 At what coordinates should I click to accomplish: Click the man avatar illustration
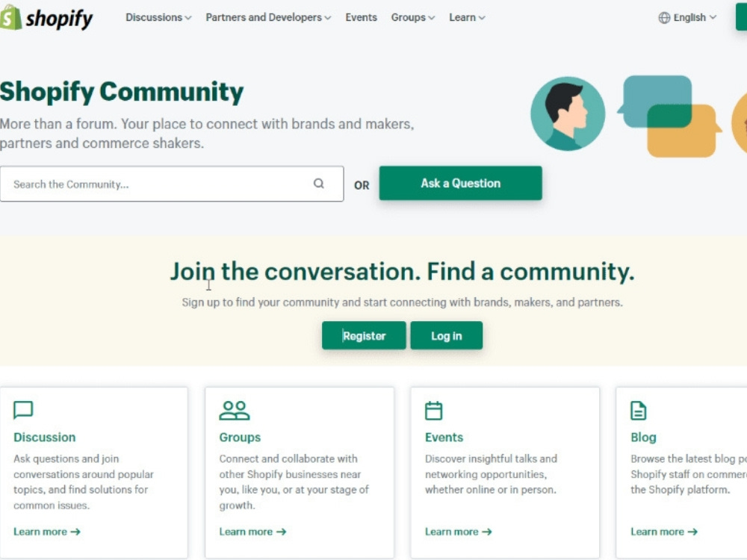pyautogui.click(x=568, y=113)
